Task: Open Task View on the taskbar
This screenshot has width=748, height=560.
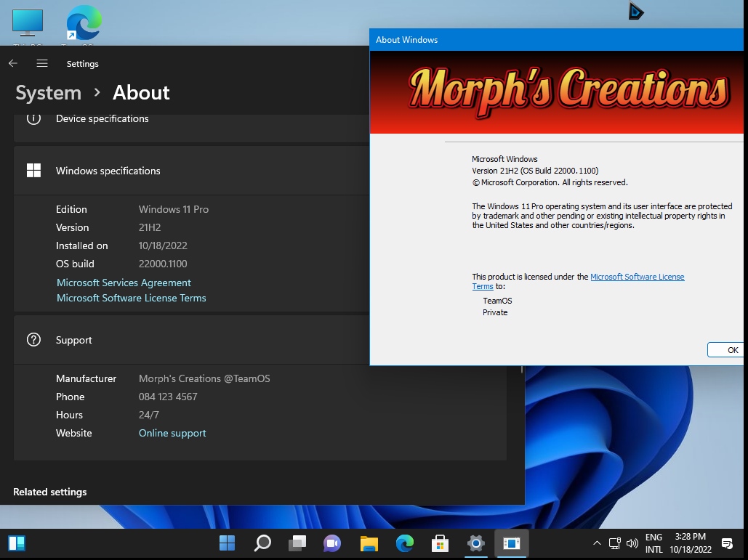Action: (297, 543)
